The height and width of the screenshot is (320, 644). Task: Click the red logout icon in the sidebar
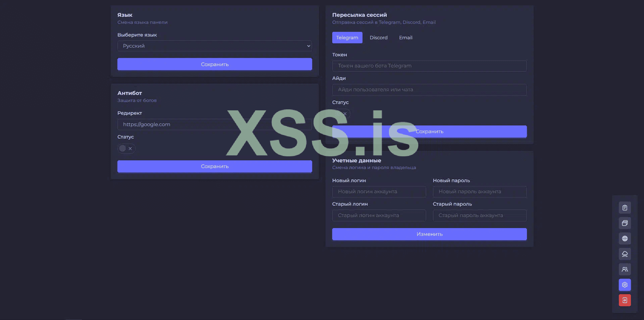click(625, 300)
